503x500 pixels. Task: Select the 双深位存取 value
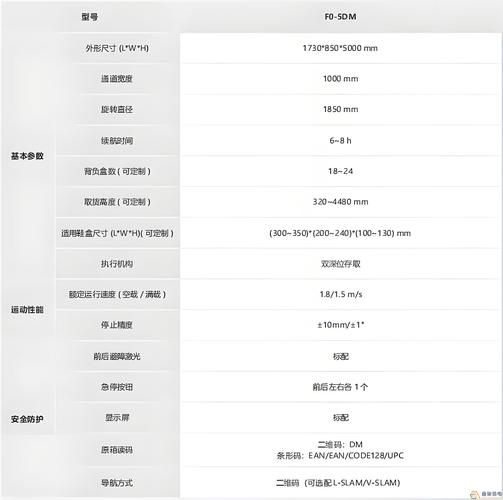click(x=340, y=264)
